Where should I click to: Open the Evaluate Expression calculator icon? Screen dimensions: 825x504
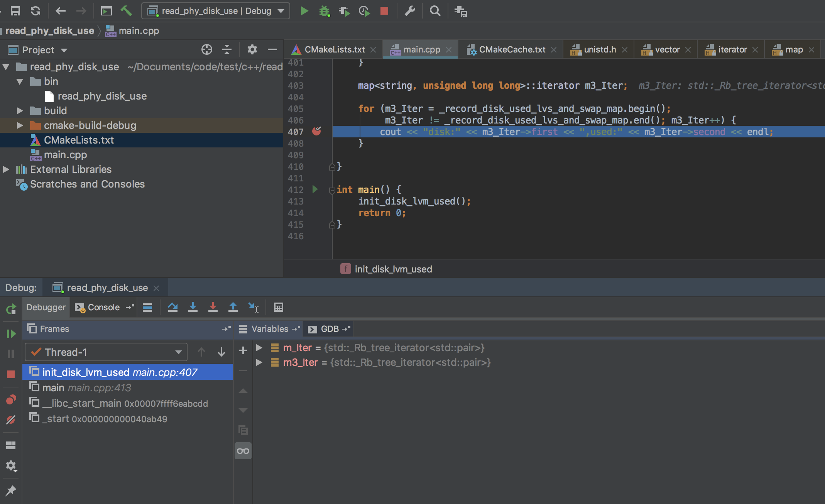click(x=279, y=307)
